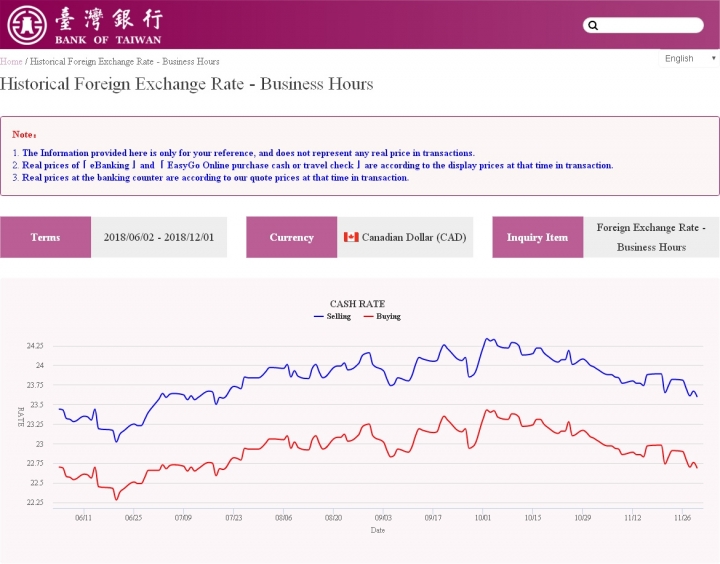
Task: Click the CASH RATE chart title
Action: point(357,304)
